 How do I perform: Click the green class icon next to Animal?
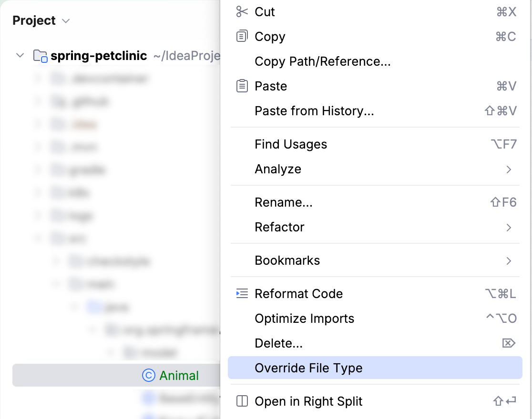click(x=149, y=375)
